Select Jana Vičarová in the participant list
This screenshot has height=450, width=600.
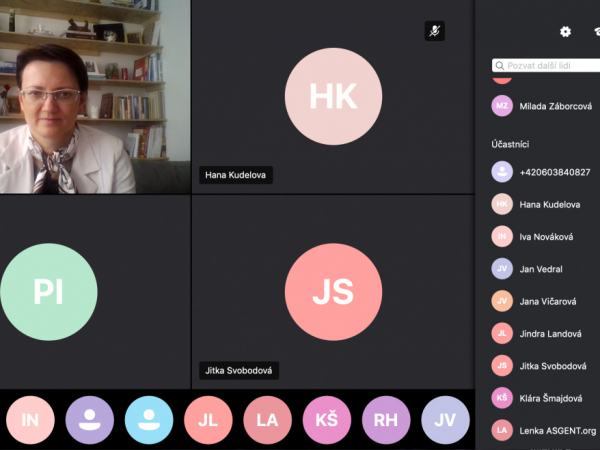coord(546,301)
